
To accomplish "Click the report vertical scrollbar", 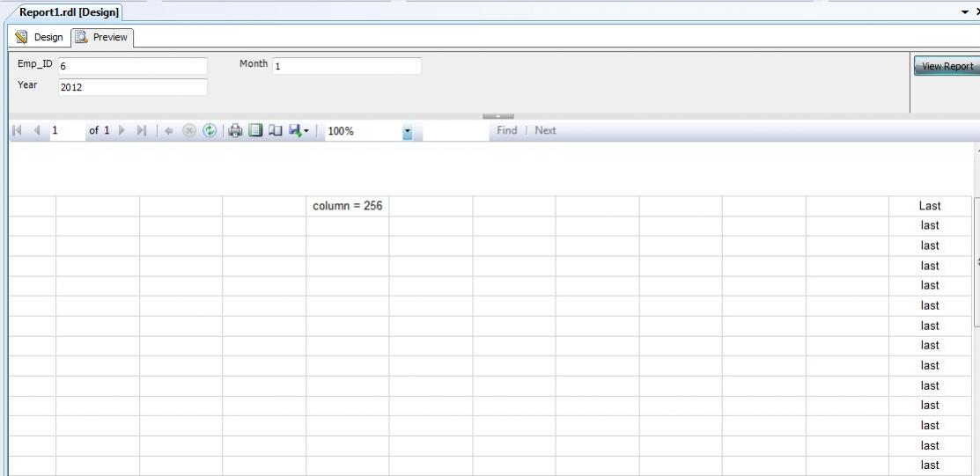I will pos(976,262).
